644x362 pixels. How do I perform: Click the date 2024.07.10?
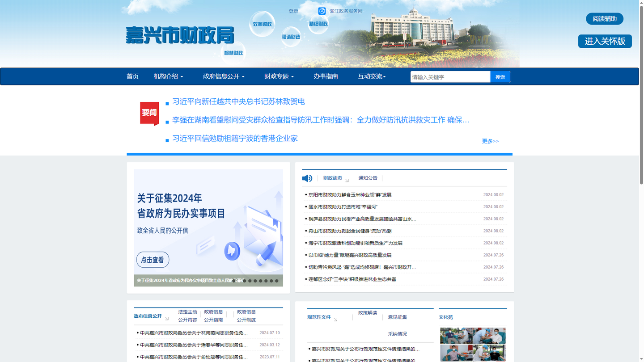(x=270, y=333)
